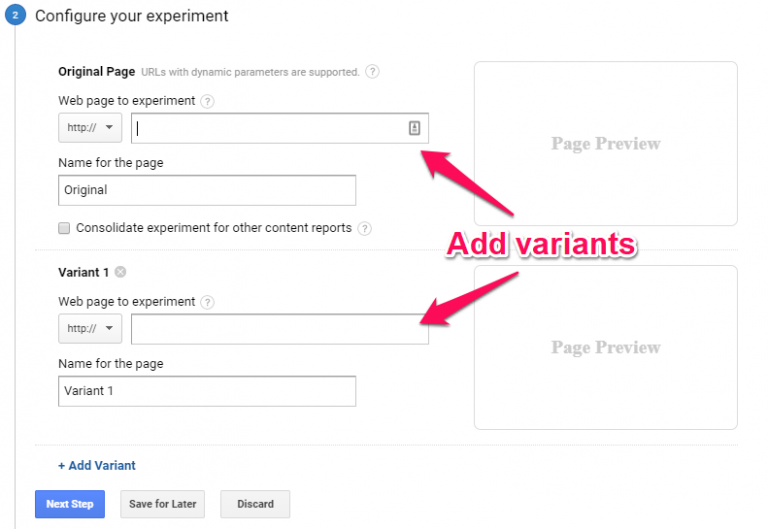Discard the experiment

pos(255,504)
